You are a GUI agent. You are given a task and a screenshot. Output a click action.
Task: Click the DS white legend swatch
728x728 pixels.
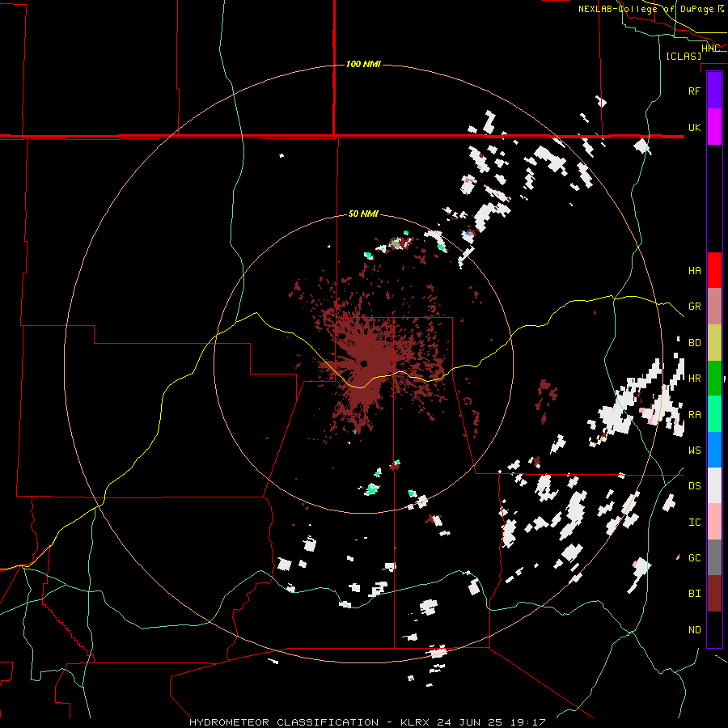[x=714, y=485]
